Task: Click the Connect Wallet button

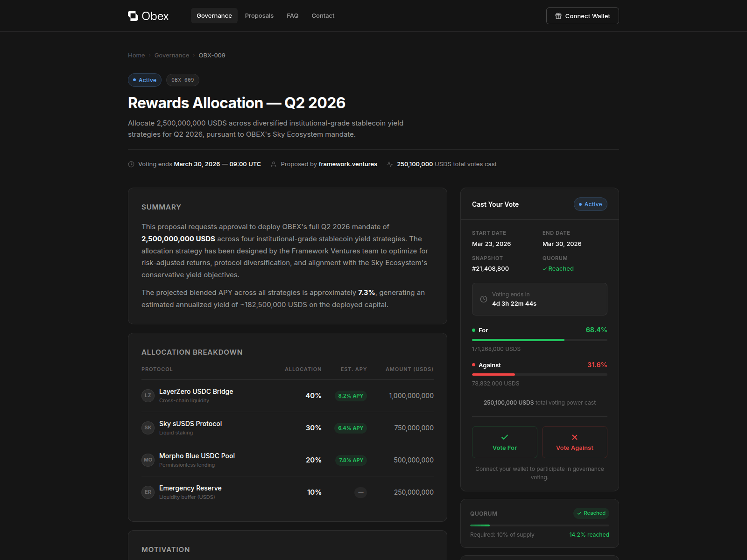Action: (x=582, y=15)
